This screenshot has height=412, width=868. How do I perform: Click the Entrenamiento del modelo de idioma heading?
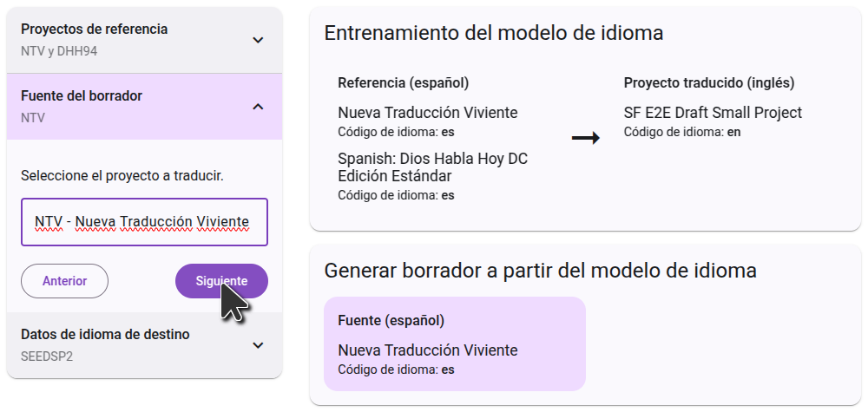pyautogui.click(x=494, y=34)
